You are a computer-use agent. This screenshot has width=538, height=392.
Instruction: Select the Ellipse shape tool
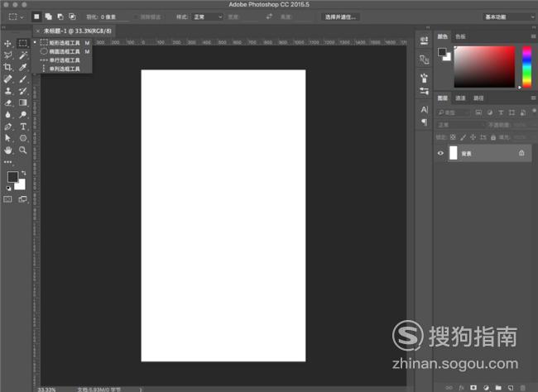[x=23, y=138]
